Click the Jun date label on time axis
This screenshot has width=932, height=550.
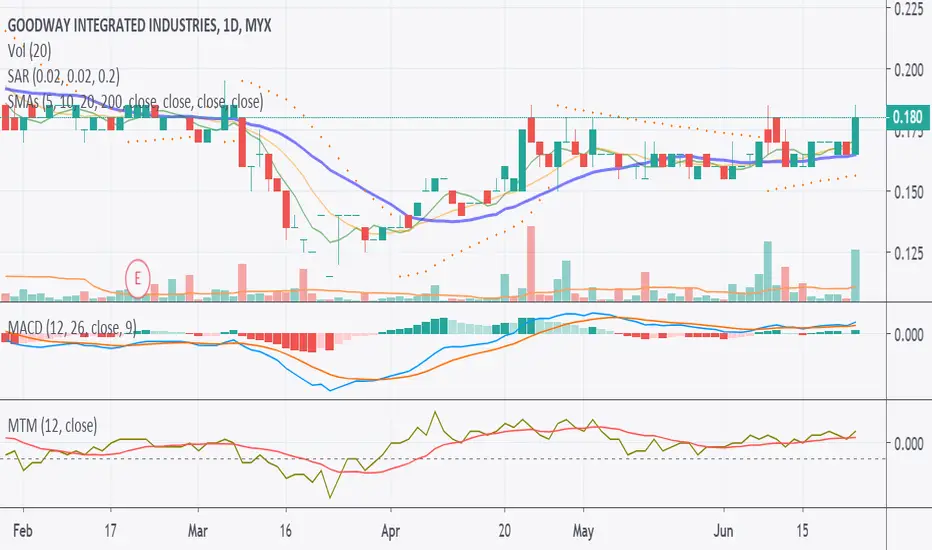pyautogui.click(x=723, y=530)
